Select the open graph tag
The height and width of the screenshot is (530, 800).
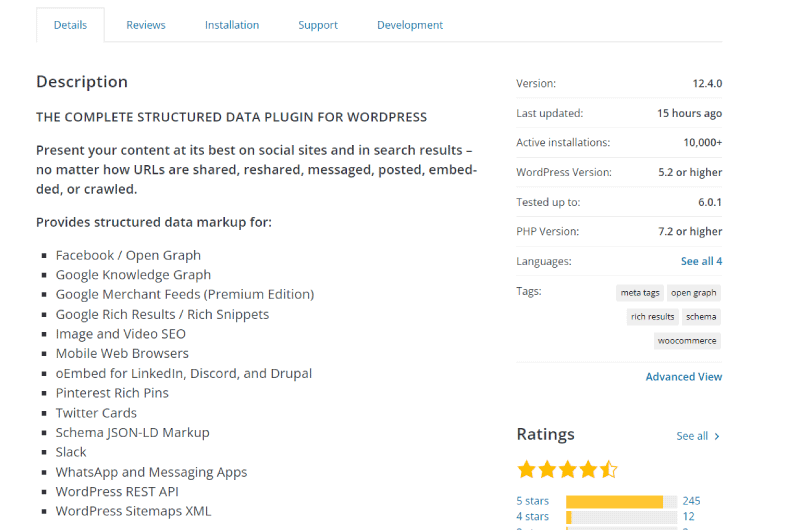point(693,293)
